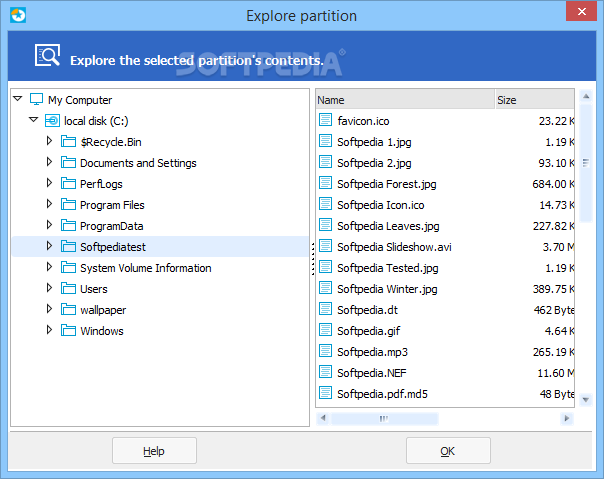Viewport: 604px width, 479px height.
Task: Select the Softpedia.mp3 file name
Action: (x=372, y=352)
